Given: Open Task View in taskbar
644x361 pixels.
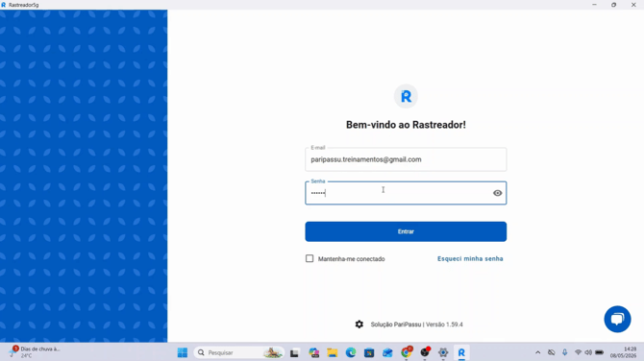Looking at the screenshot, I should (x=294, y=352).
